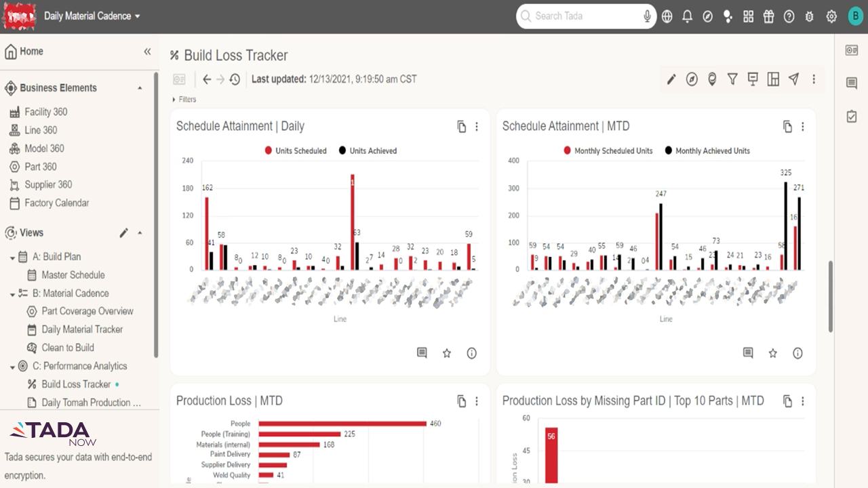Select the Edit pencil icon in the toolbar

coord(671,79)
